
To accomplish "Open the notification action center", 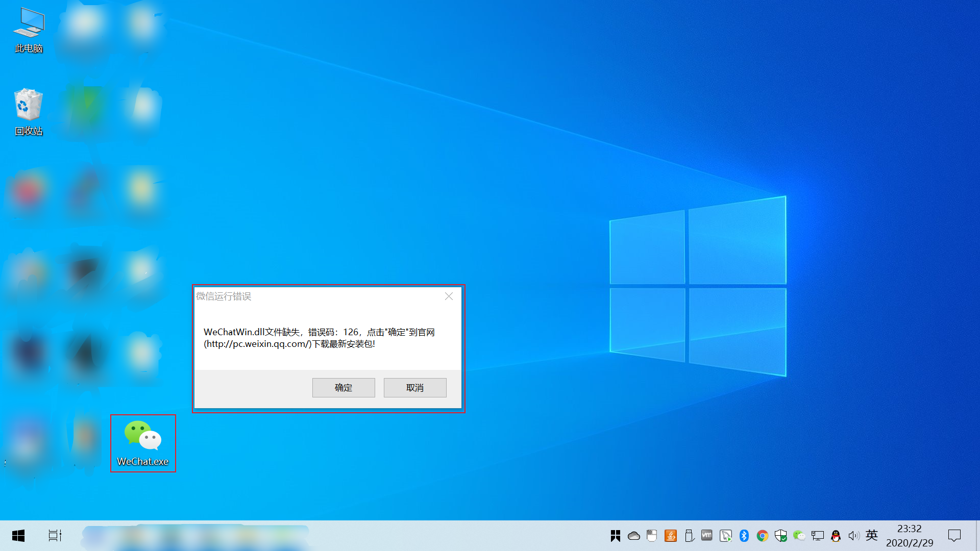I will [x=954, y=536].
